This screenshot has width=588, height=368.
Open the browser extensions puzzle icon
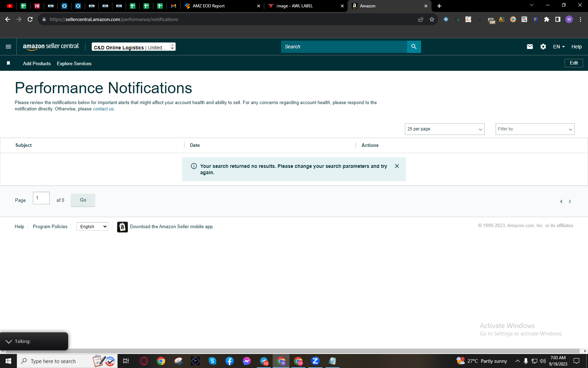pyautogui.click(x=547, y=19)
